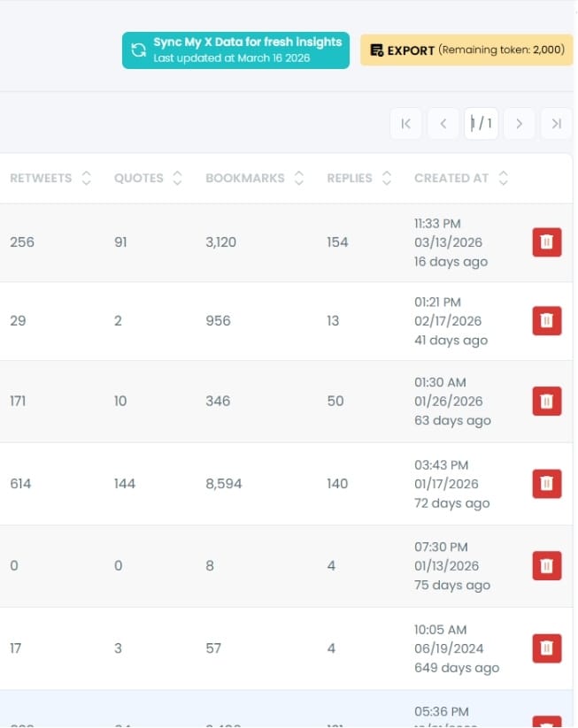The image size is (578, 728).
Task: Delete the post from 01/13/2026
Action: pyautogui.click(x=546, y=565)
